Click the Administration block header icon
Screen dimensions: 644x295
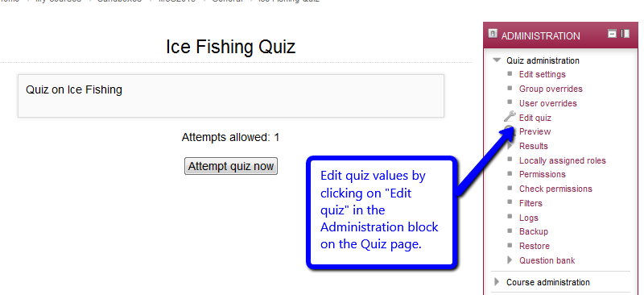(x=493, y=34)
